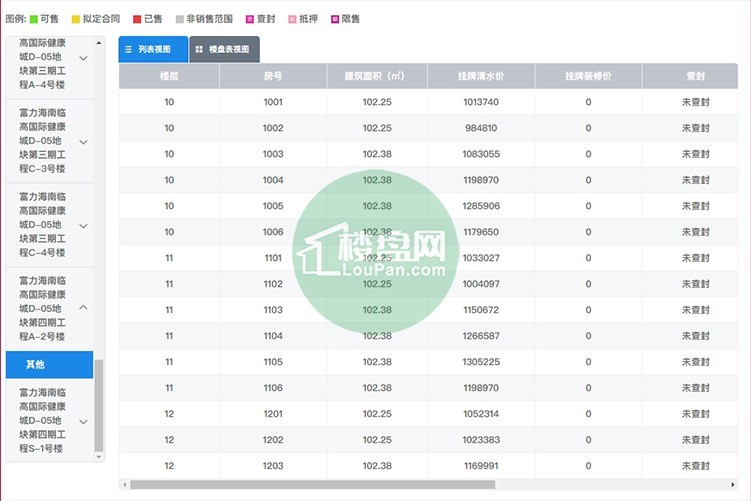Click the purple 限售 legend icon
Viewport: 751px width, 501px height.
pos(335,19)
